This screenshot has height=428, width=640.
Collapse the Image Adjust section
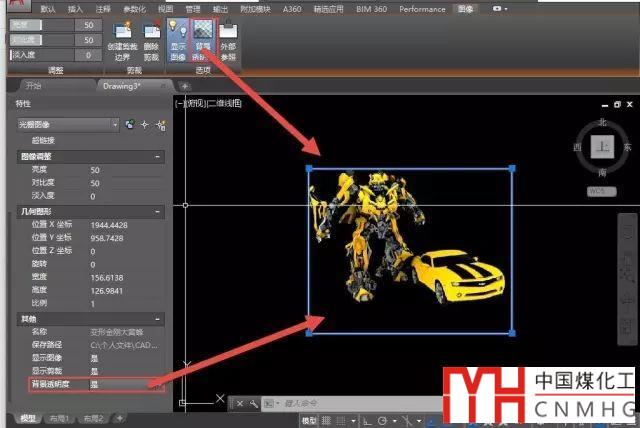[x=158, y=157]
